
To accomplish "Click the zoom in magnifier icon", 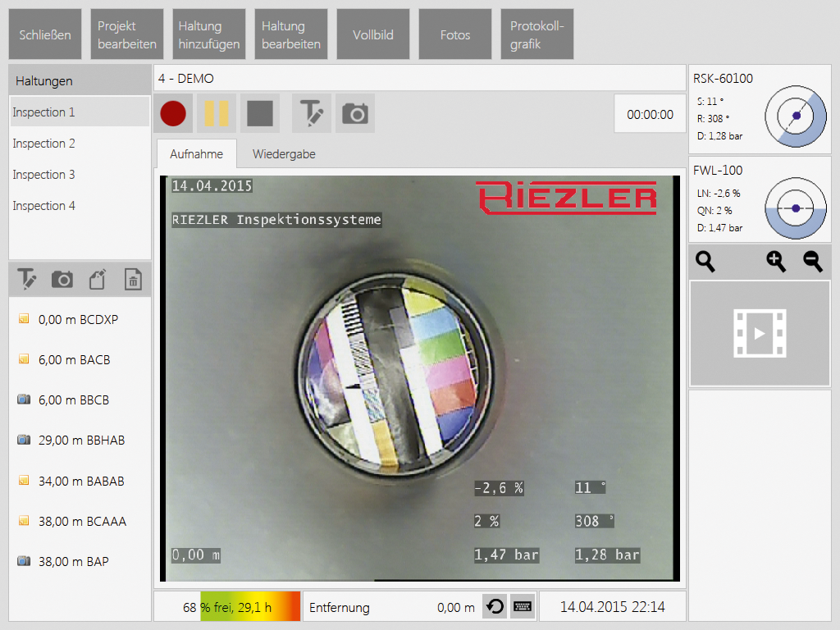I will [x=775, y=262].
